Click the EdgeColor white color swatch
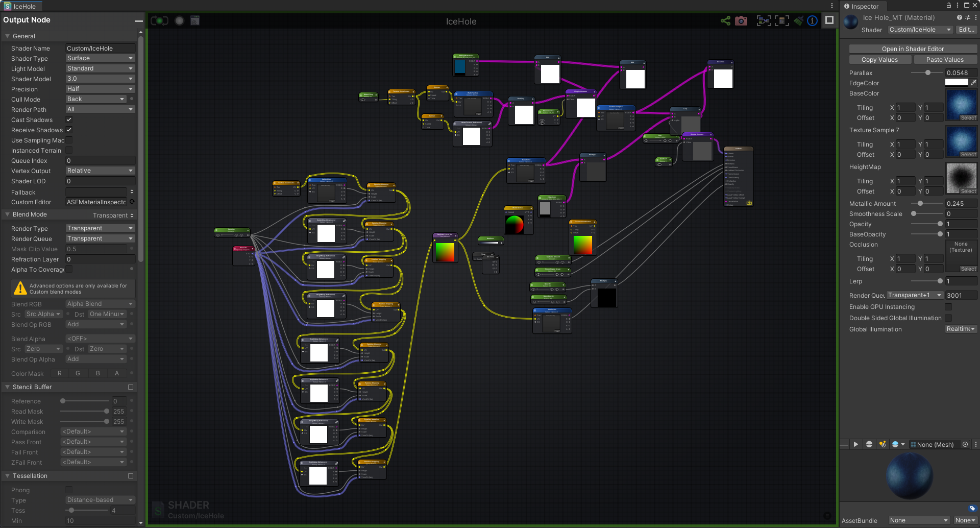 point(957,83)
